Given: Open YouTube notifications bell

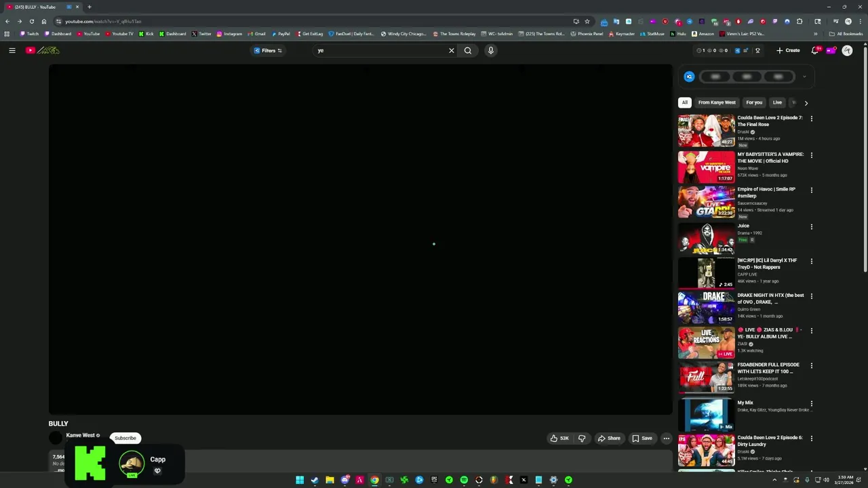Looking at the screenshot, I should pos(816,50).
